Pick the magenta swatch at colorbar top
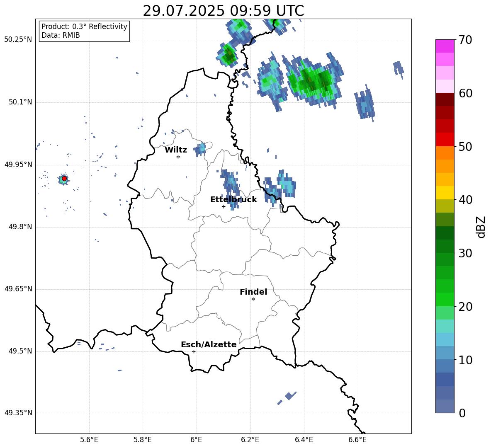This screenshot has height=448, width=491. tap(445, 46)
